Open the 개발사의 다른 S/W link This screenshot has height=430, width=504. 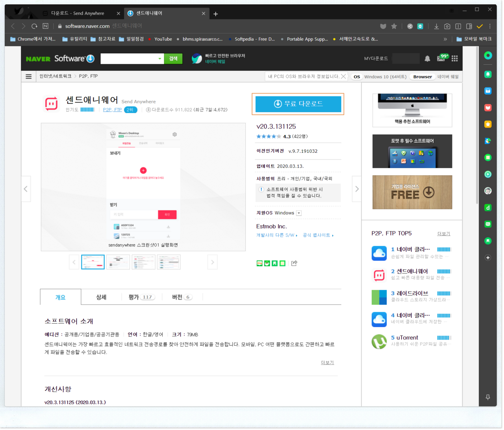pos(277,235)
